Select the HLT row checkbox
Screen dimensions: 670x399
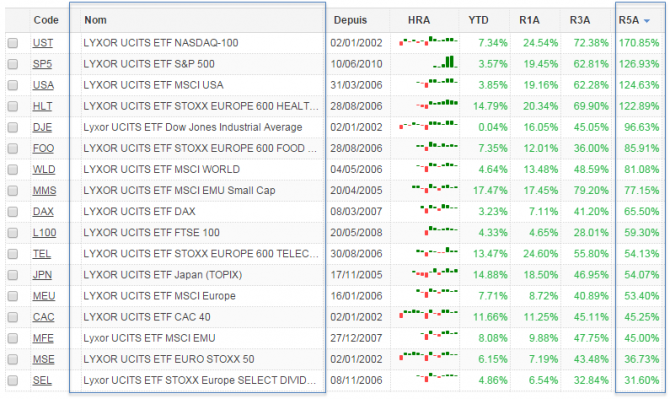pos(13,106)
